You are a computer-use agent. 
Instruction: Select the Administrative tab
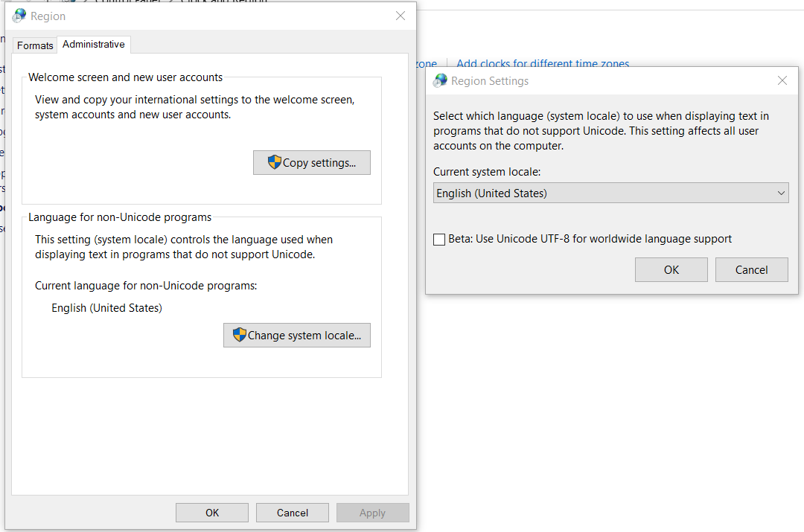pyautogui.click(x=93, y=44)
